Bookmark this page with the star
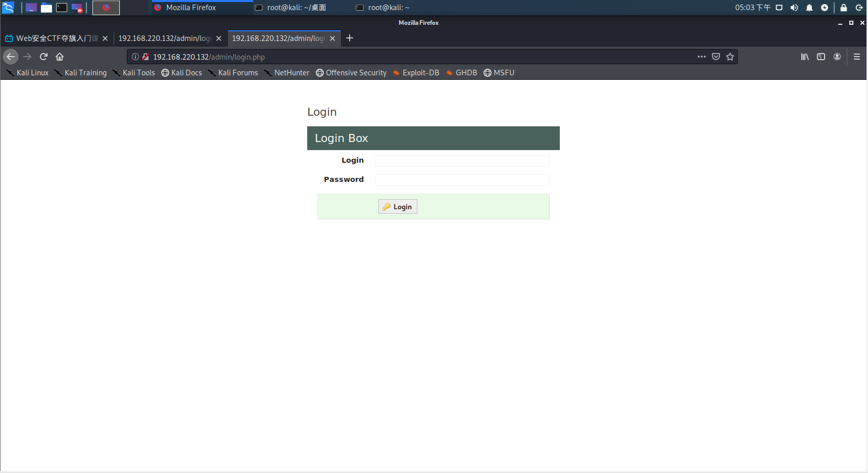This screenshot has width=868, height=473. click(x=730, y=57)
